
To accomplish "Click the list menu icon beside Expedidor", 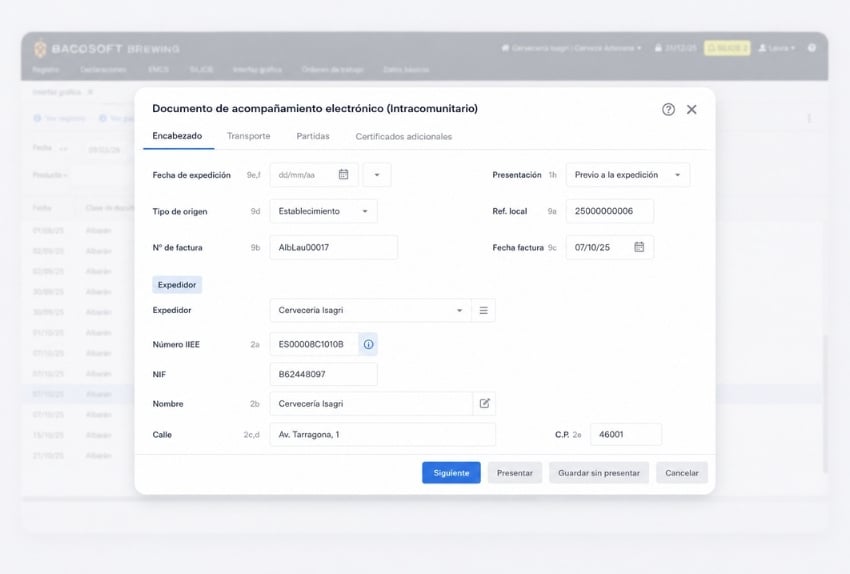I will click(x=484, y=311).
